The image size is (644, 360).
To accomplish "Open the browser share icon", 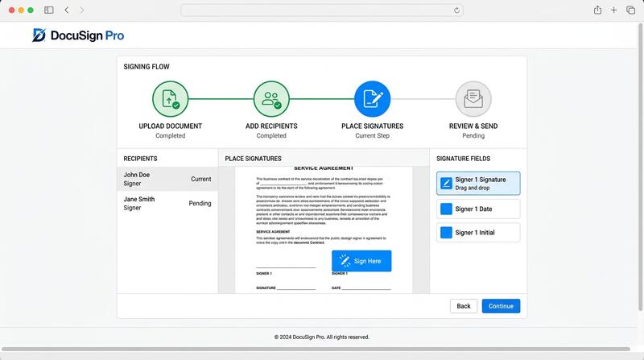I will 597,10.
